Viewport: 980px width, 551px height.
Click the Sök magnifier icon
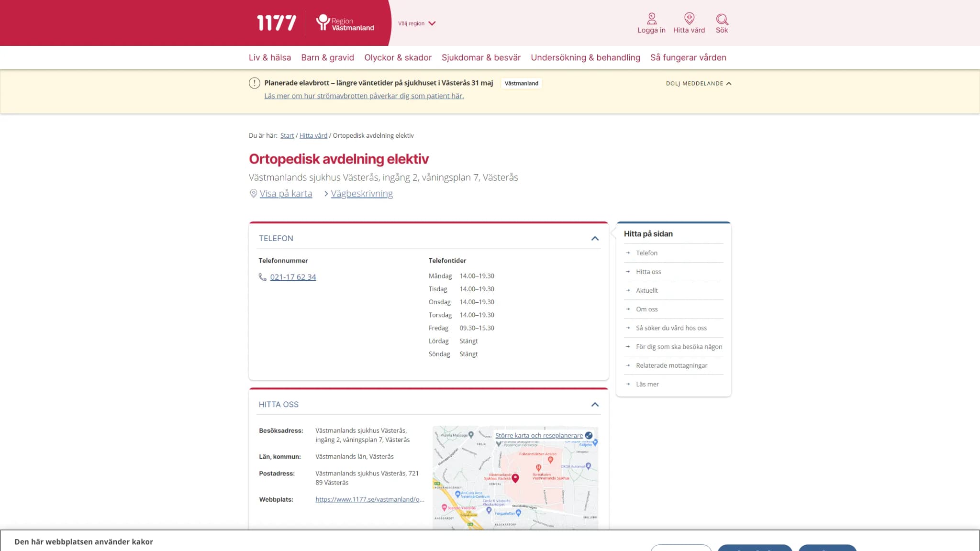(722, 19)
